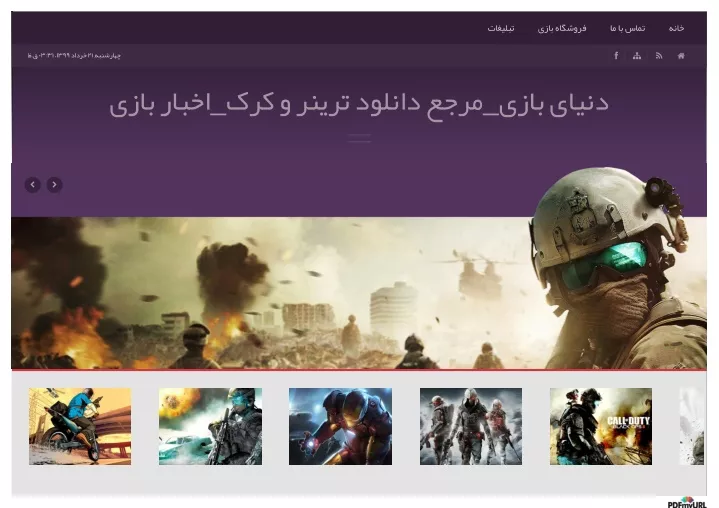
Task: Open the three snow soldiers thumbnail
Action: [x=471, y=426]
